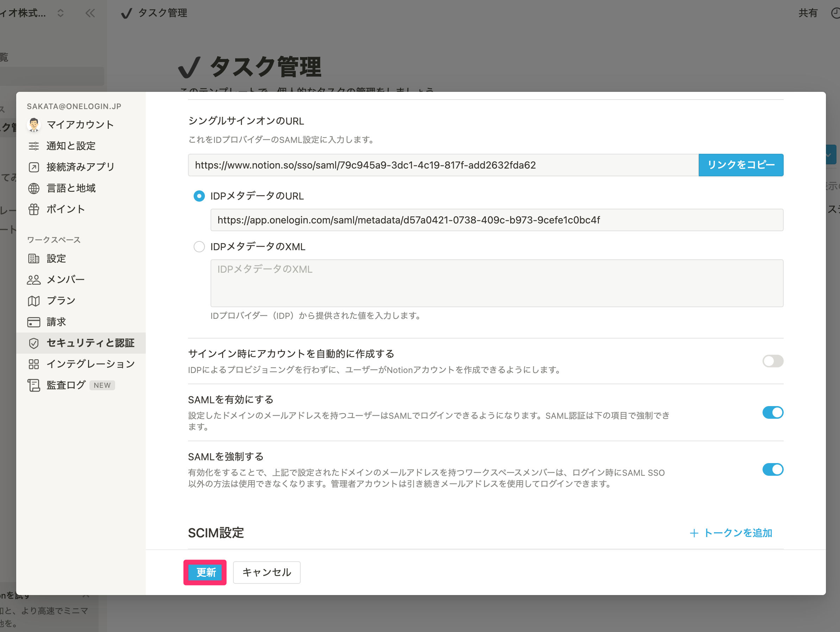Click the IDP metadata URL input field
Screen dimensions: 840x632
pos(497,220)
